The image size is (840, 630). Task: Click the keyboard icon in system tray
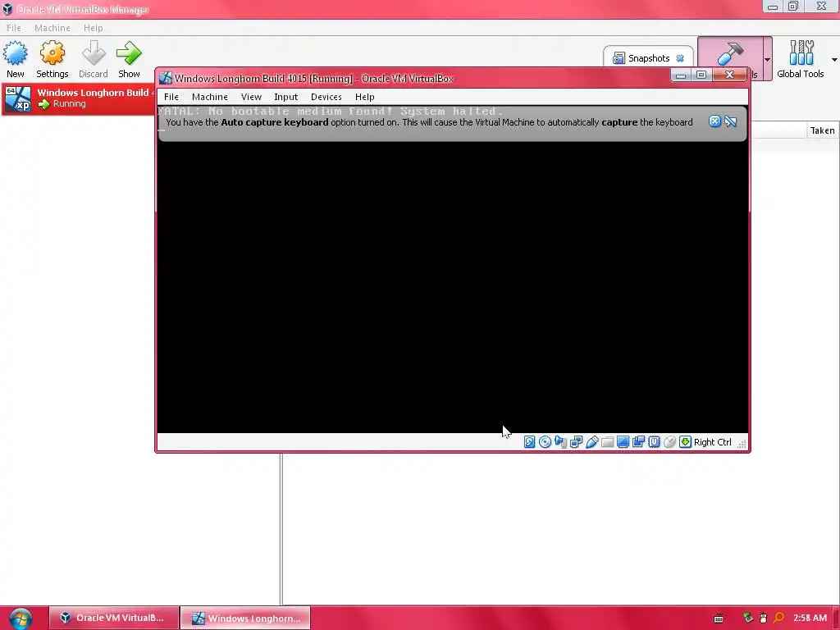point(719,619)
